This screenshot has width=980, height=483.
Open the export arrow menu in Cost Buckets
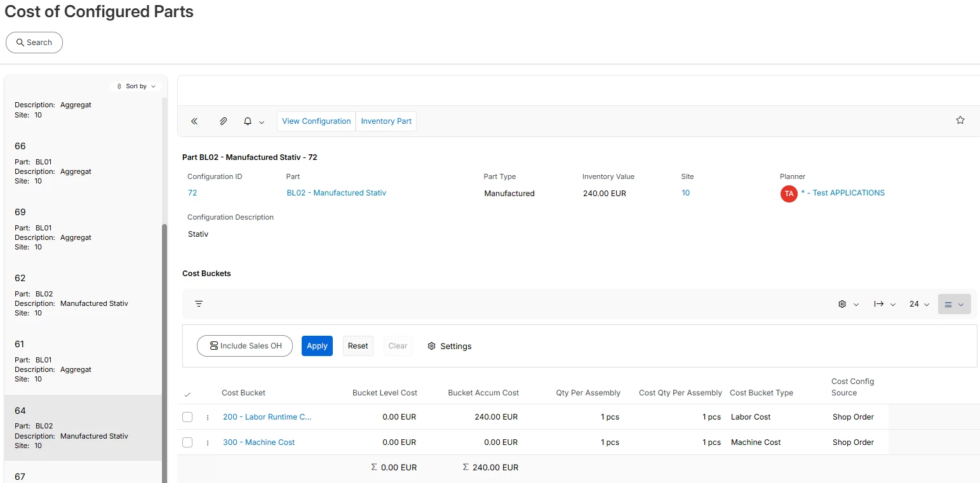pyautogui.click(x=885, y=304)
